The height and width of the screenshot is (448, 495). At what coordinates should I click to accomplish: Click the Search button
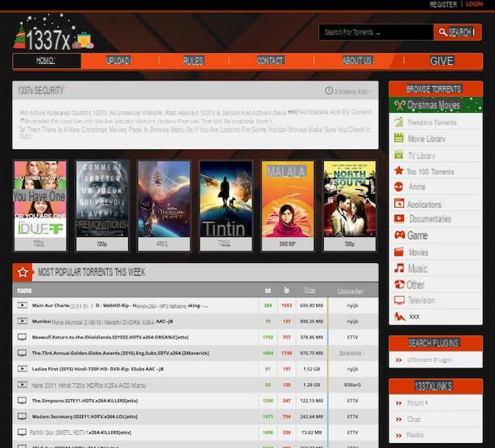coord(458,32)
